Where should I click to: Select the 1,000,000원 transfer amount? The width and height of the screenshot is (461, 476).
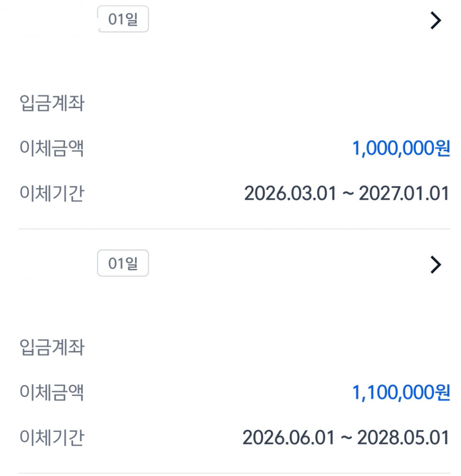tap(401, 148)
